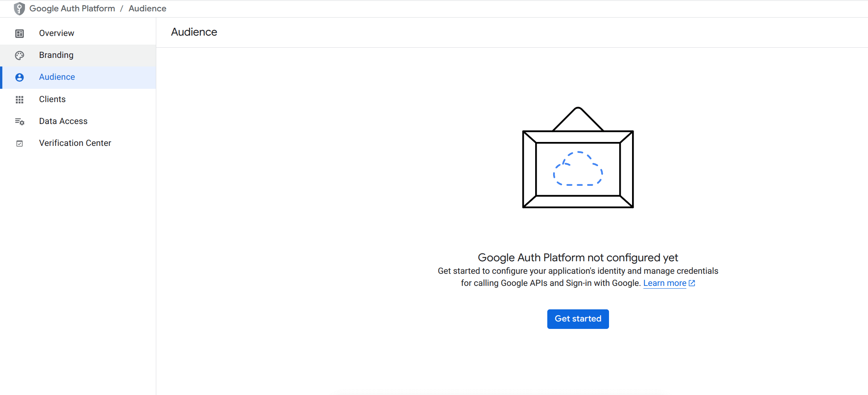Click the 'Google Auth Platform not configured yet' heading

pyautogui.click(x=578, y=257)
